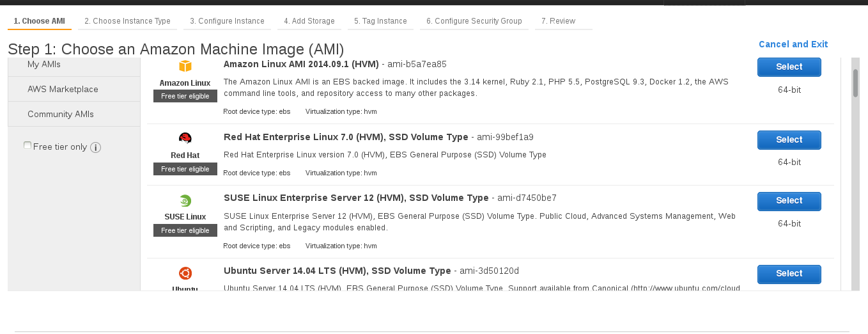Click the Red Hat Enterprise Linux 7.0 title

click(346, 137)
